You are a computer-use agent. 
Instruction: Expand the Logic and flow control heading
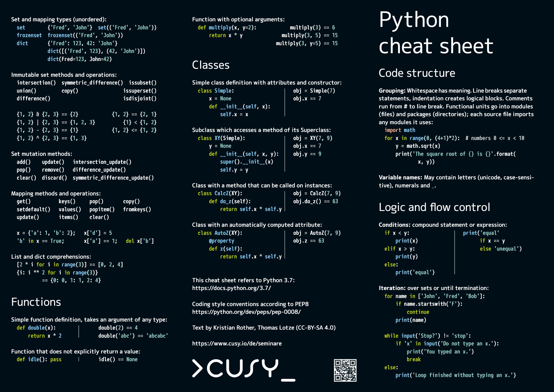point(435,207)
